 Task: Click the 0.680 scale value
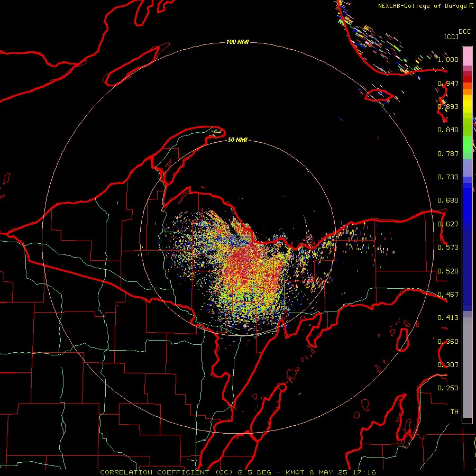coord(448,200)
